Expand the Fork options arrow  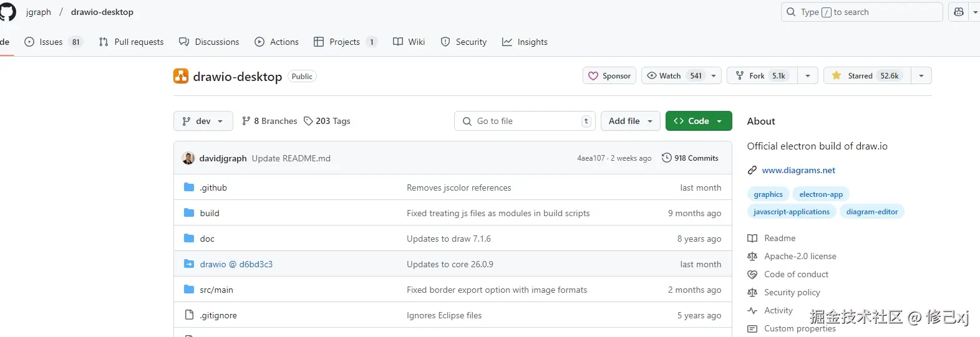808,76
